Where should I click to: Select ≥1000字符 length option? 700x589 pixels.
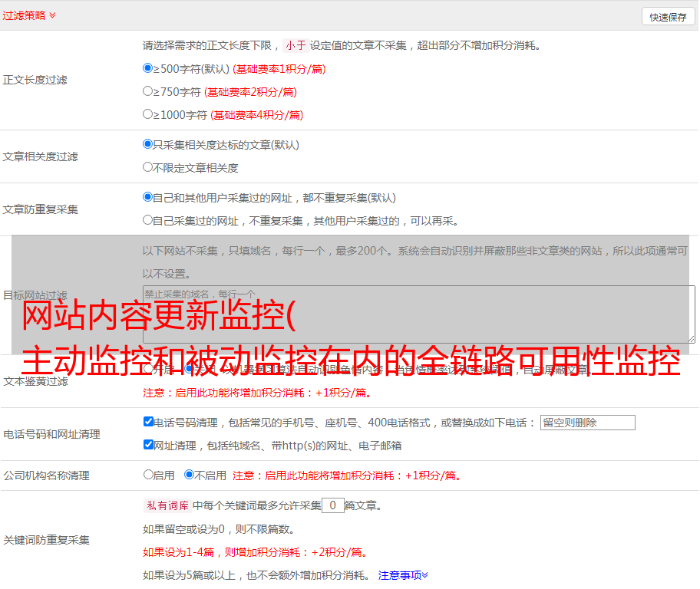147,114
